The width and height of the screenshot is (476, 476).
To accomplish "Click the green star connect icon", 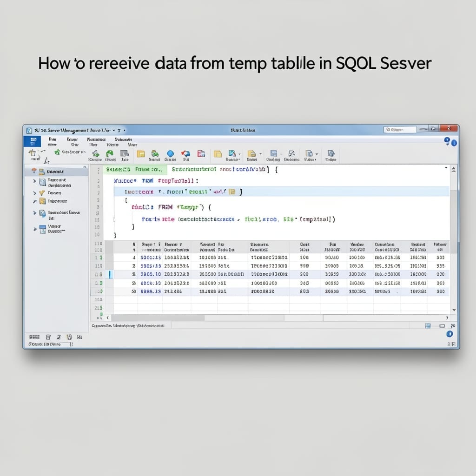I will tap(57, 152).
